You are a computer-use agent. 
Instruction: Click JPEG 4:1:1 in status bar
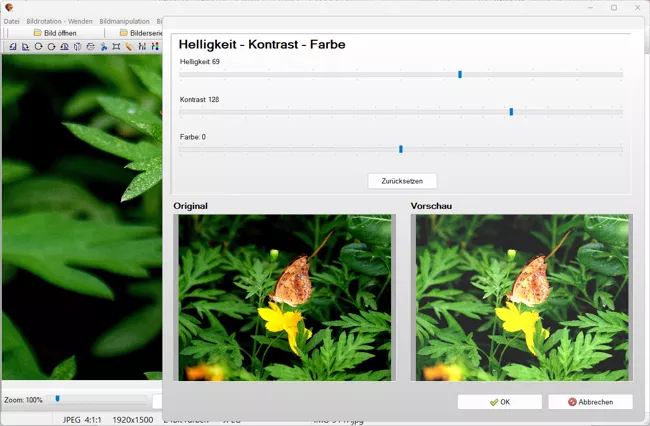[82, 420]
